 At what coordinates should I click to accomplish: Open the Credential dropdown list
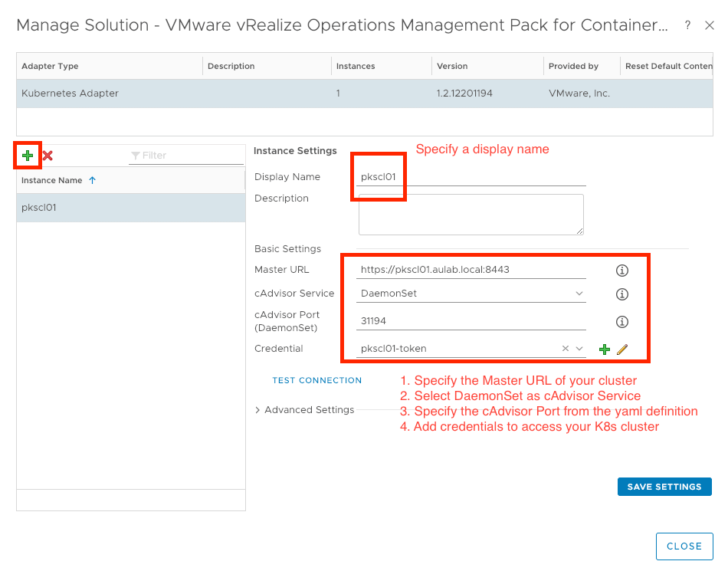[x=579, y=349]
